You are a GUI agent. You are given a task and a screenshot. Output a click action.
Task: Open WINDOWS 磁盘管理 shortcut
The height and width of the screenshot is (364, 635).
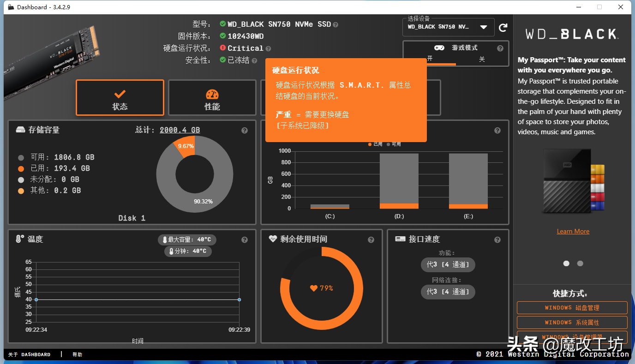click(x=572, y=308)
